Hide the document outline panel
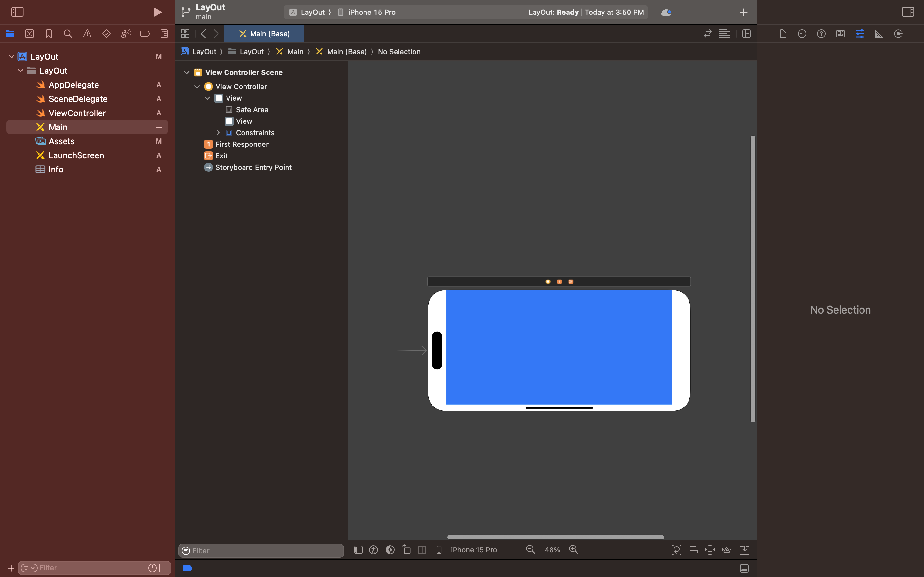 coord(358,549)
